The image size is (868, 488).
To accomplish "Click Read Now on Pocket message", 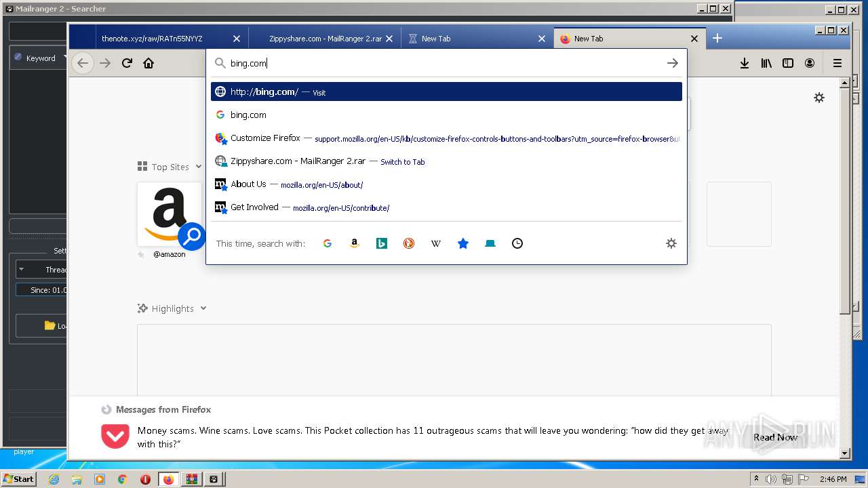I will [775, 437].
